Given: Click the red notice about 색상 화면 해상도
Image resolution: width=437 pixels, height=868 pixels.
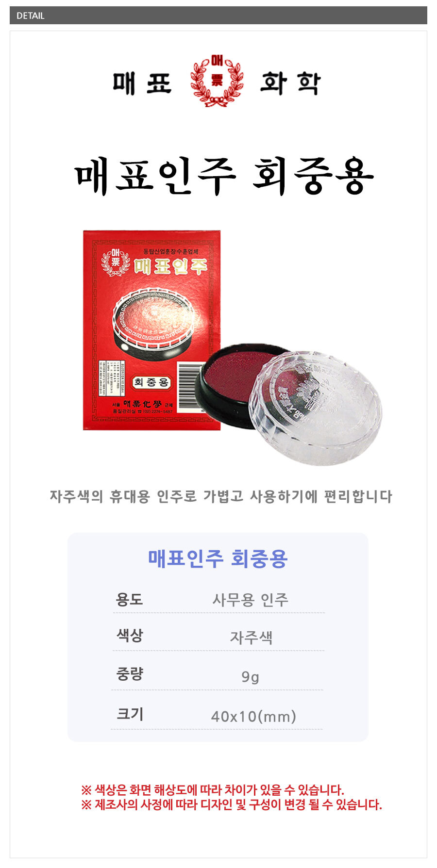Looking at the screenshot, I should (213, 789).
